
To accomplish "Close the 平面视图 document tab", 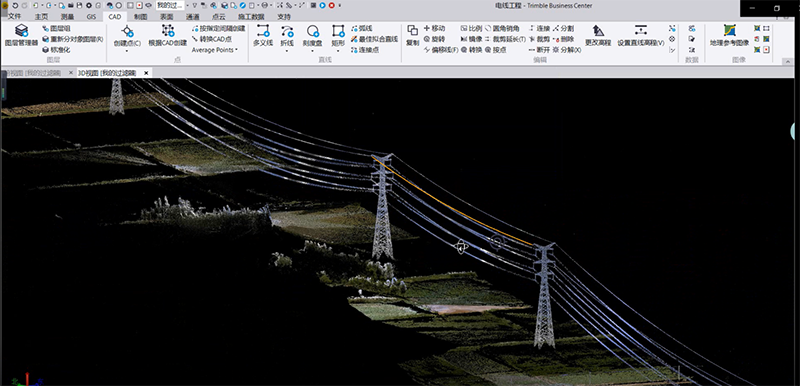I will pos(71,73).
